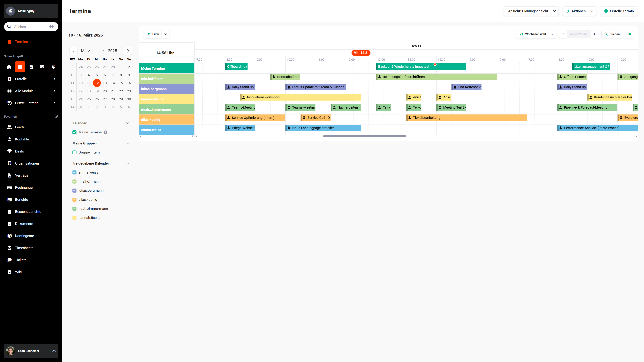
Task: Open the home icon in Schnellzugriff
Action: pyautogui.click(x=9, y=67)
